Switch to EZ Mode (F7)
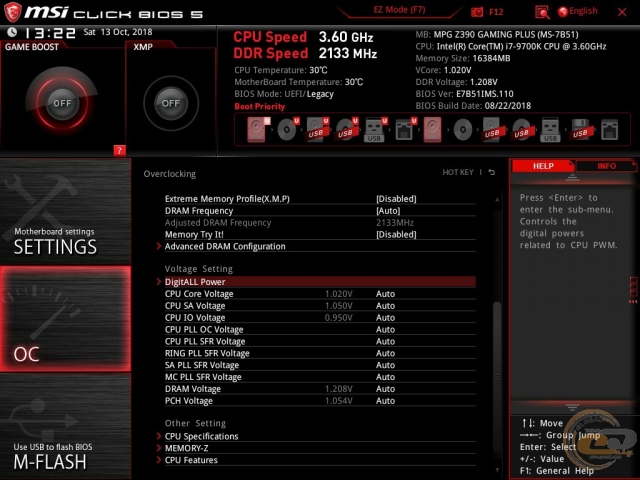The height and width of the screenshot is (480, 640). (399, 10)
